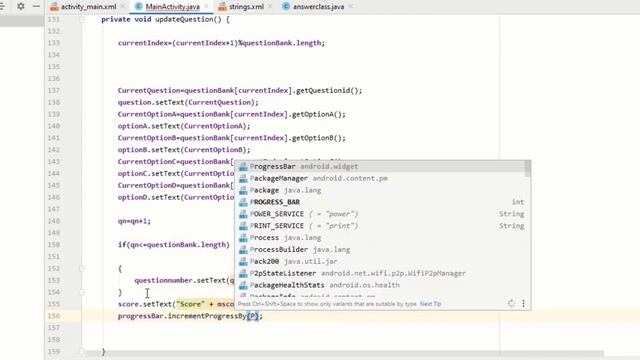
Task: Pick the PRINT_SERVICE completion entry
Action: 380,226
